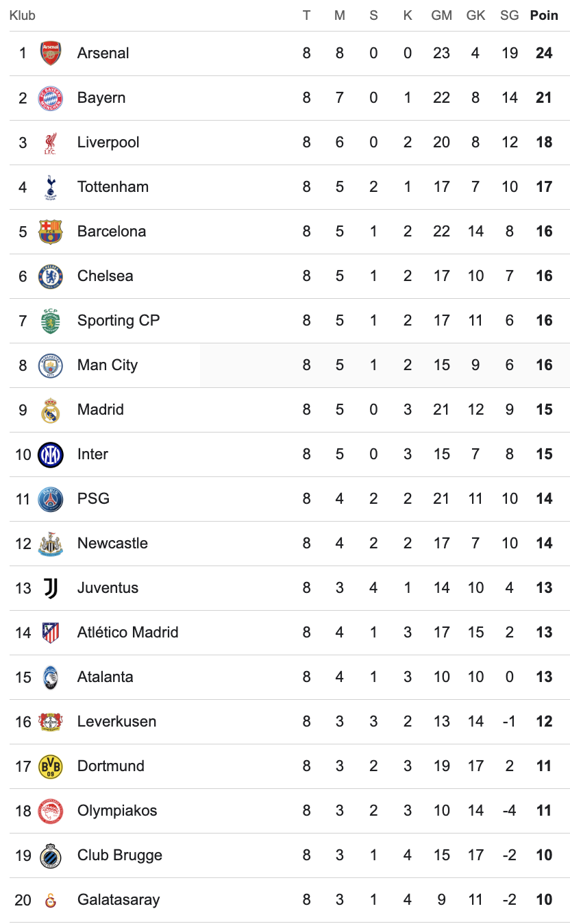570x924 pixels.
Task: Select the Club Brugge table row name
Action: tap(120, 855)
